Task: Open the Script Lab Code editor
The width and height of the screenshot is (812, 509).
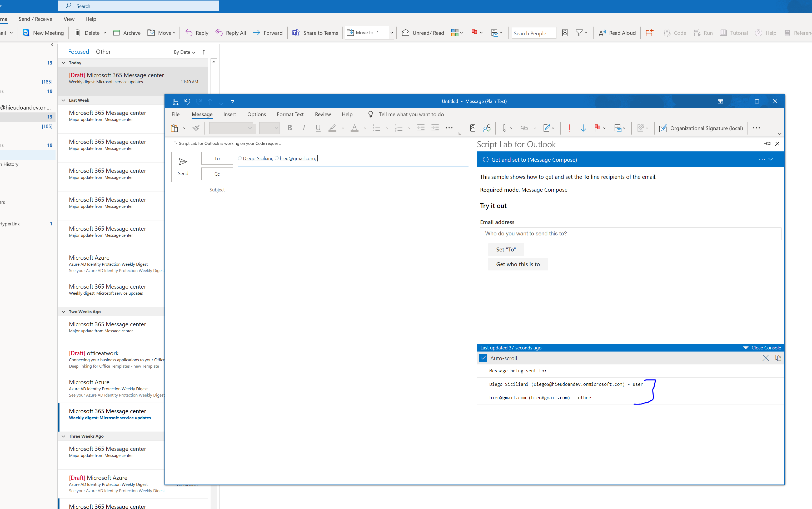Action: pyautogui.click(x=675, y=33)
